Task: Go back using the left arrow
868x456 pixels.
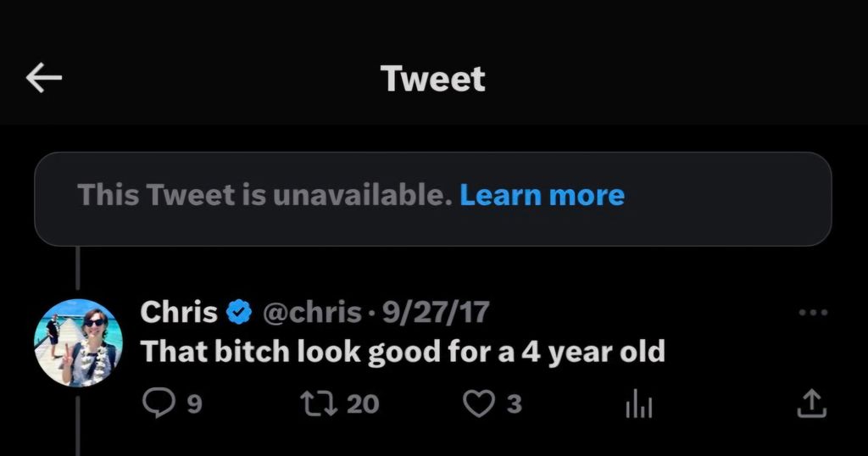Action: [x=44, y=79]
